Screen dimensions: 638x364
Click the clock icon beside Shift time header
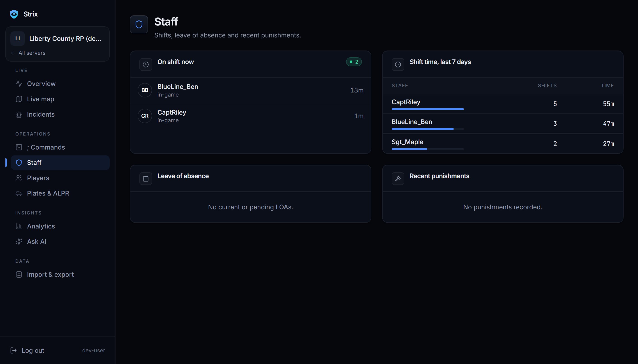398,65
